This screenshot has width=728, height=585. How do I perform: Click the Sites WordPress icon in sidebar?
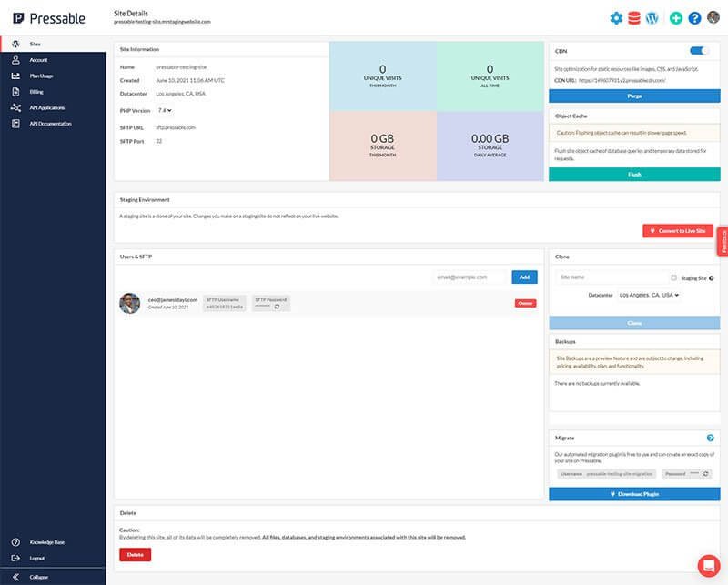point(15,44)
